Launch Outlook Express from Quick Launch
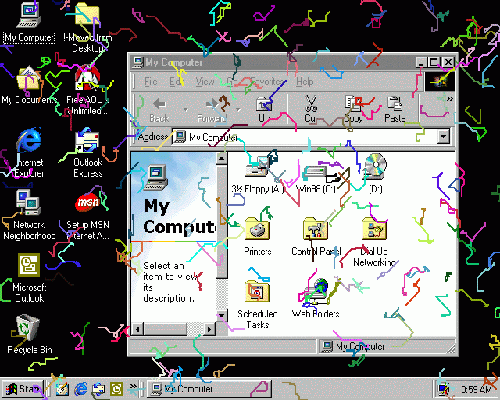Image resolution: width=500 pixels, height=400 pixels. coord(99,389)
